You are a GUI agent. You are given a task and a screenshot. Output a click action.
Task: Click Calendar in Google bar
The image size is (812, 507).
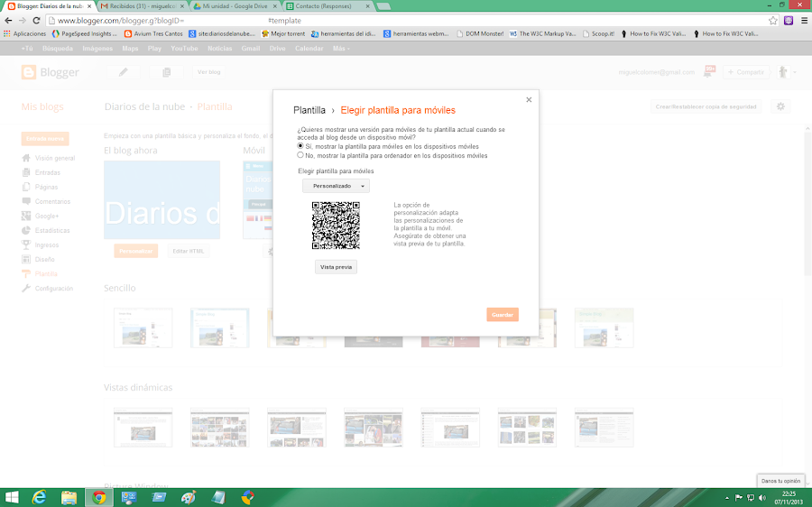(x=309, y=48)
